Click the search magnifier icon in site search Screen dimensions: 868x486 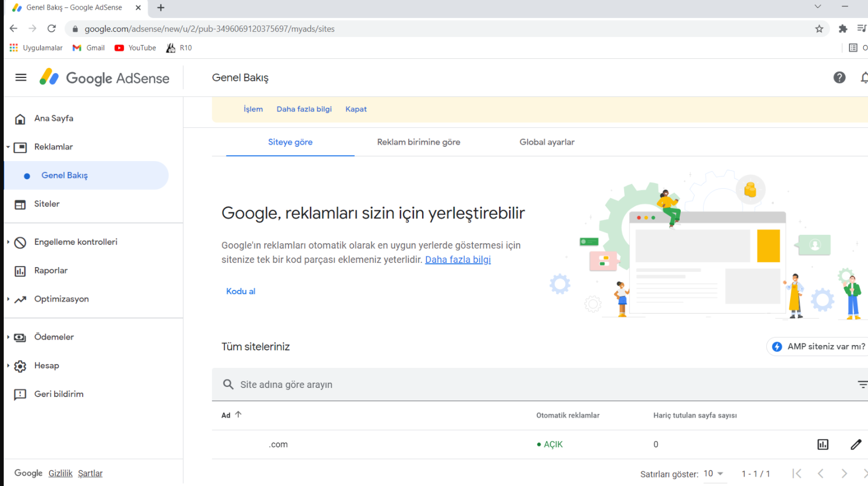point(228,384)
